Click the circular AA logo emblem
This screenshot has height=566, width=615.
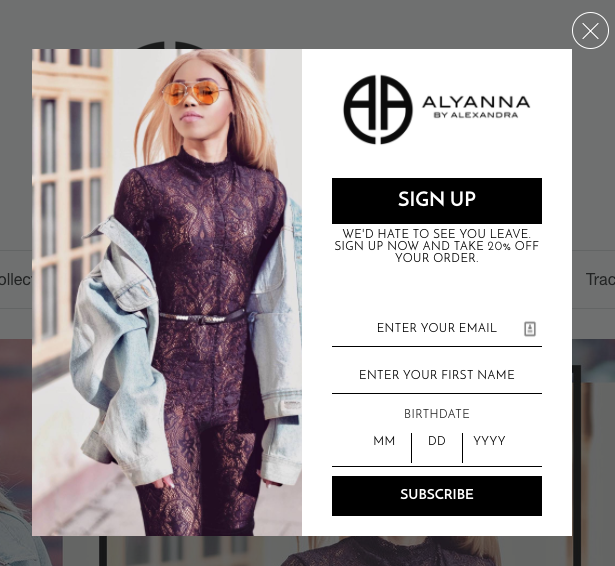pyautogui.click(x=378, y=109)
